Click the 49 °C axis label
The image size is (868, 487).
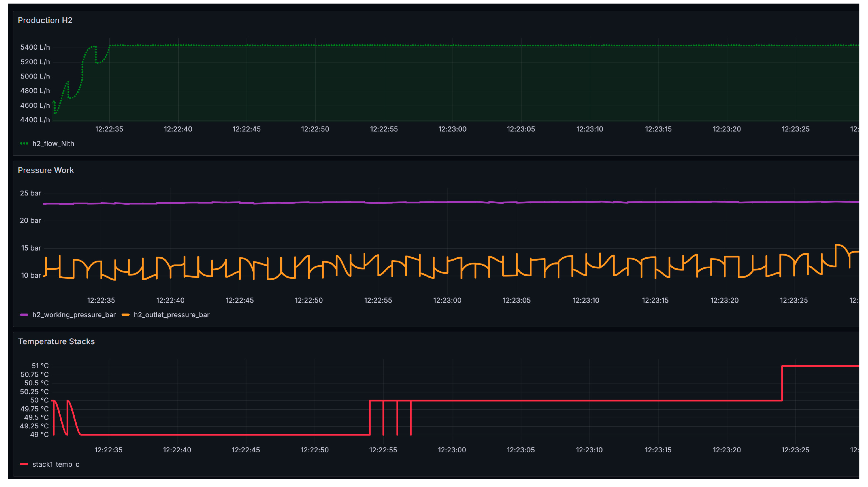click(x=40, y=435)
